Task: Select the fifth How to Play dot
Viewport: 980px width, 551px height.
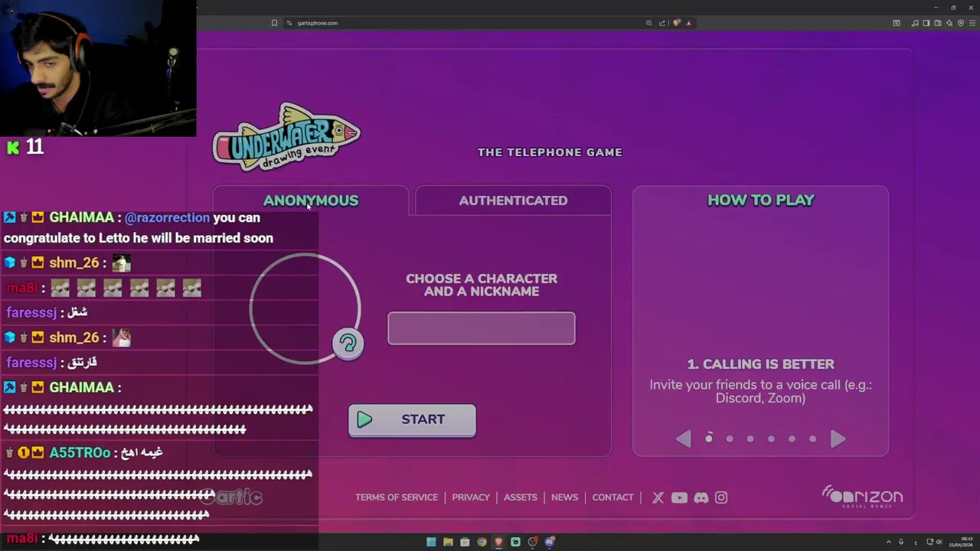Action: point(792,439)
